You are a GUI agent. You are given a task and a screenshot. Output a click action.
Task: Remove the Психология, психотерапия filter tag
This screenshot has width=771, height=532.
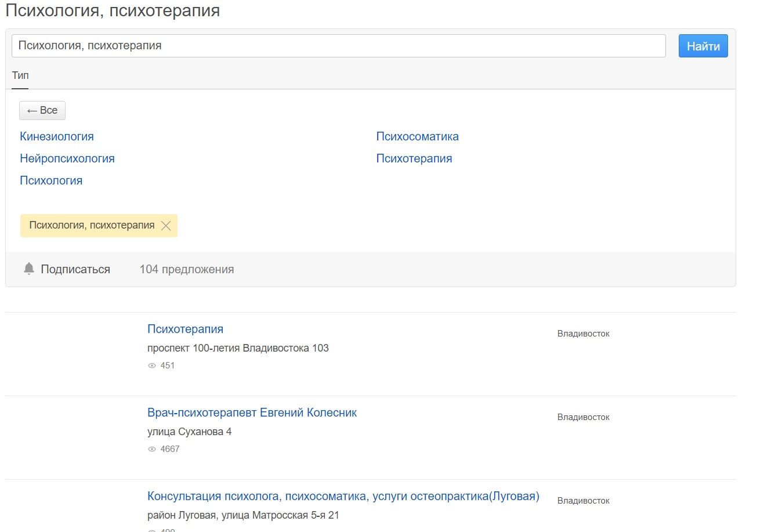tap(166, 226)
